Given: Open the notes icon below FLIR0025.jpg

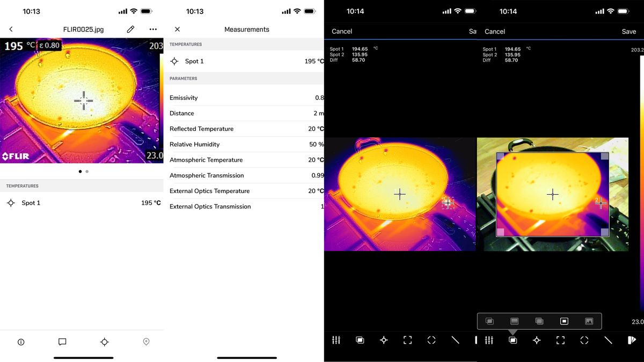Looking at the screenshot, I should pos(62,342).
